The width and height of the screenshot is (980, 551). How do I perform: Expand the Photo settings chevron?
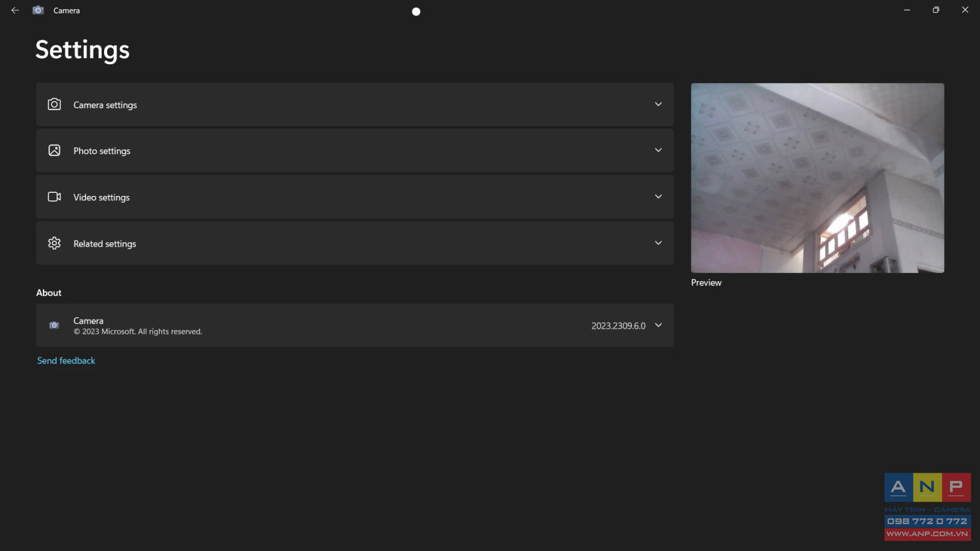(658, 150)
